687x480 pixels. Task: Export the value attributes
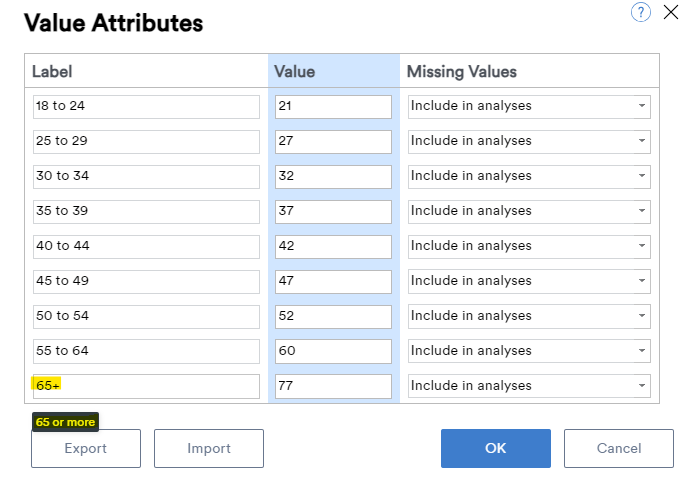[x=86, y=448]
